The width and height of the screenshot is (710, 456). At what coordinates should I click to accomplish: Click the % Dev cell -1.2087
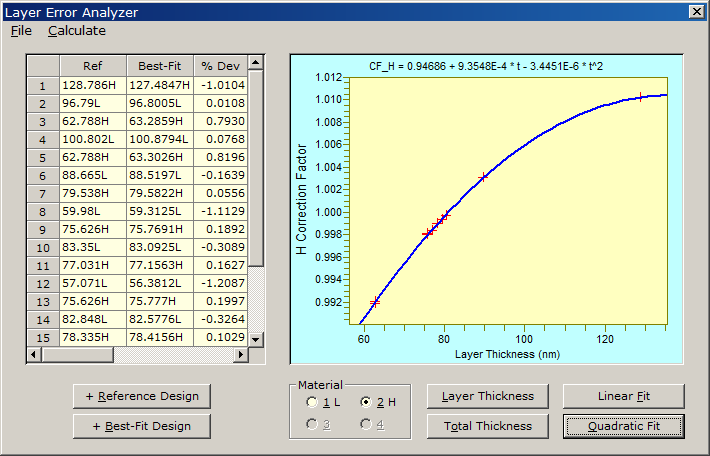tap(221, 283)
